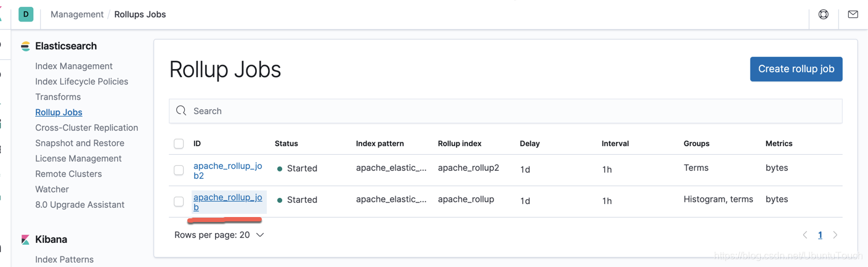Screen dimensions: 868x267
Task: Toggle the select-all jobs checkbox
Action: 179,144
